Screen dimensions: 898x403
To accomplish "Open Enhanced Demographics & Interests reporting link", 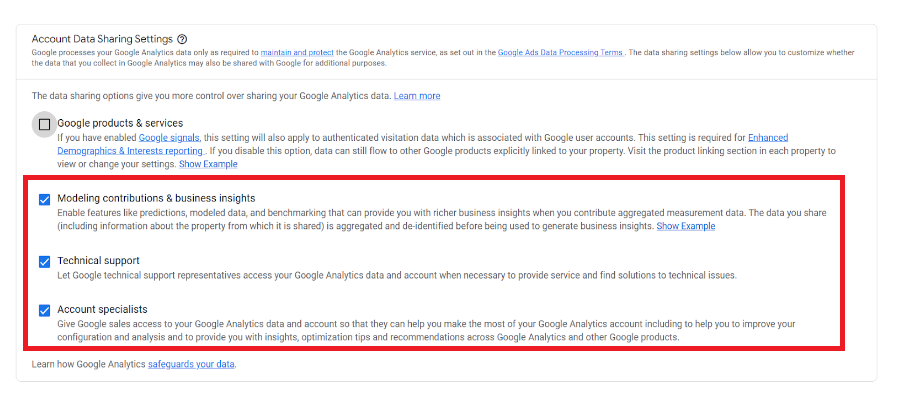I will point(423,144).
